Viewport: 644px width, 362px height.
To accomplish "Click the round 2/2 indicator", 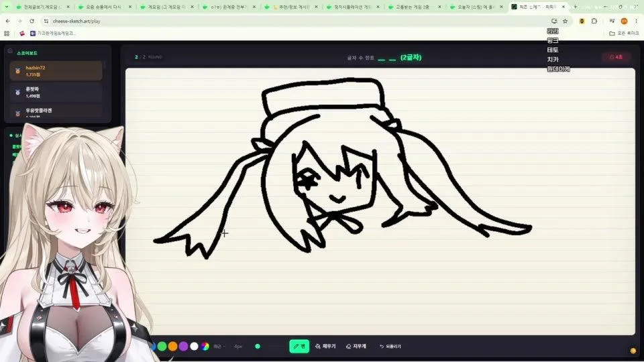I will click(x=148, y=57).
